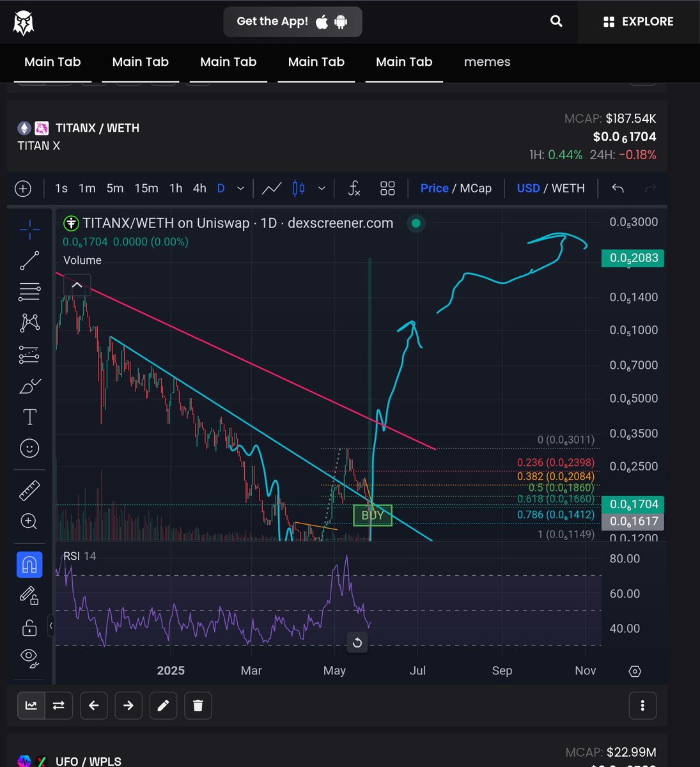Open the search panel
The image size is (700, 767).
pos(556,21)
